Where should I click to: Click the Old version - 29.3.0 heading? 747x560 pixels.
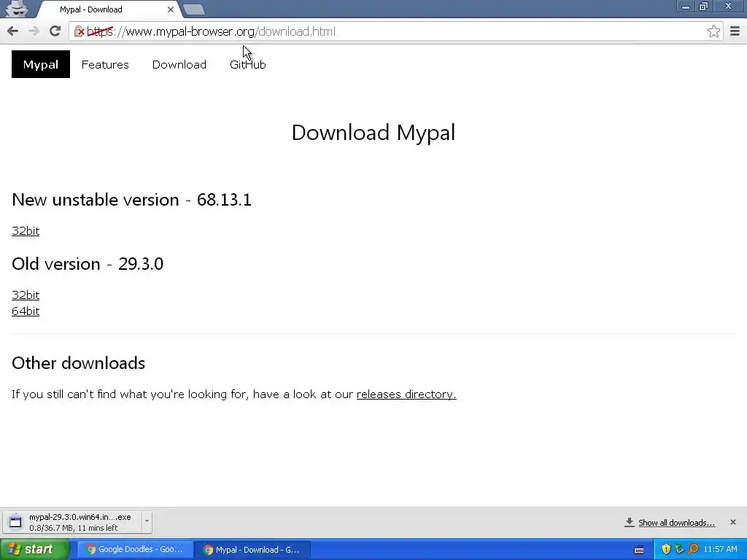(x=88, y=264)
